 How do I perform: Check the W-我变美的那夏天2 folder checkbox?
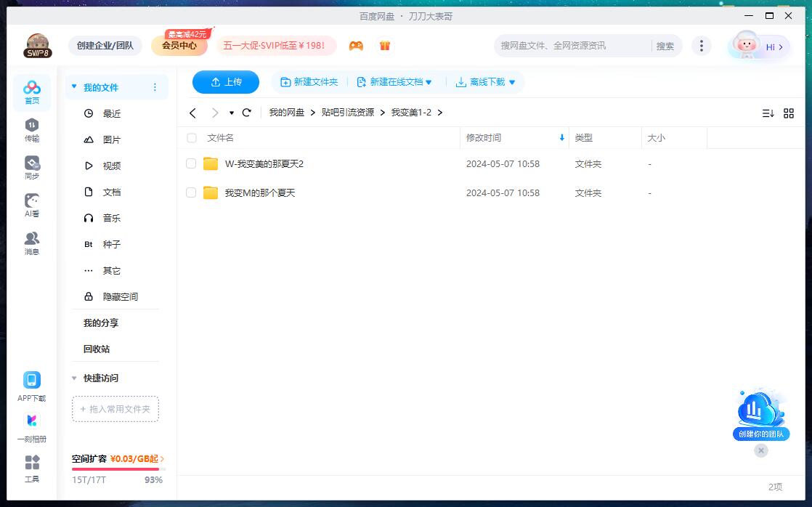(191, 164)
